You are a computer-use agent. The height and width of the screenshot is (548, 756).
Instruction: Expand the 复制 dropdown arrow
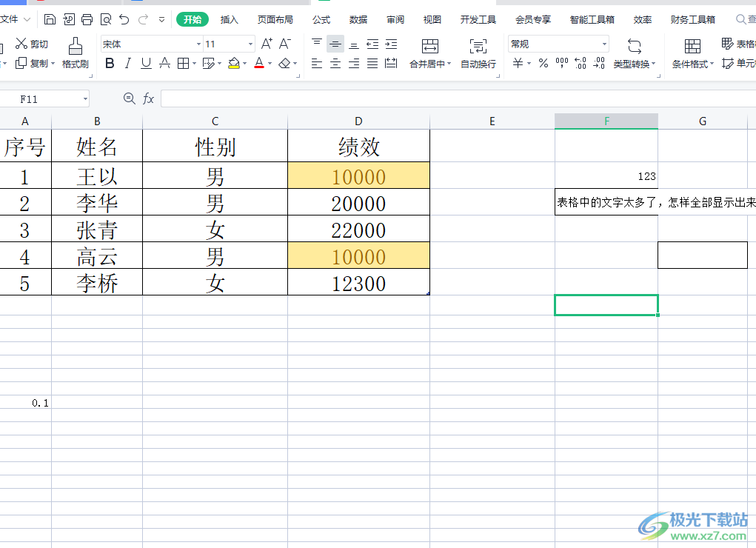[53, 63]
